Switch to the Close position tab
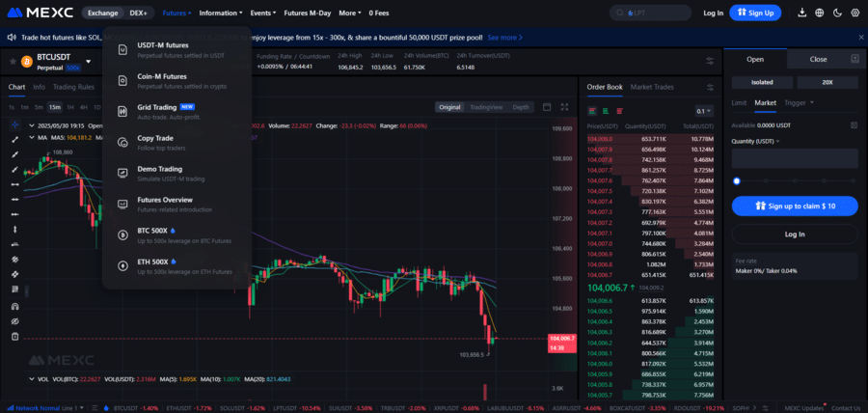 (818, 59)
